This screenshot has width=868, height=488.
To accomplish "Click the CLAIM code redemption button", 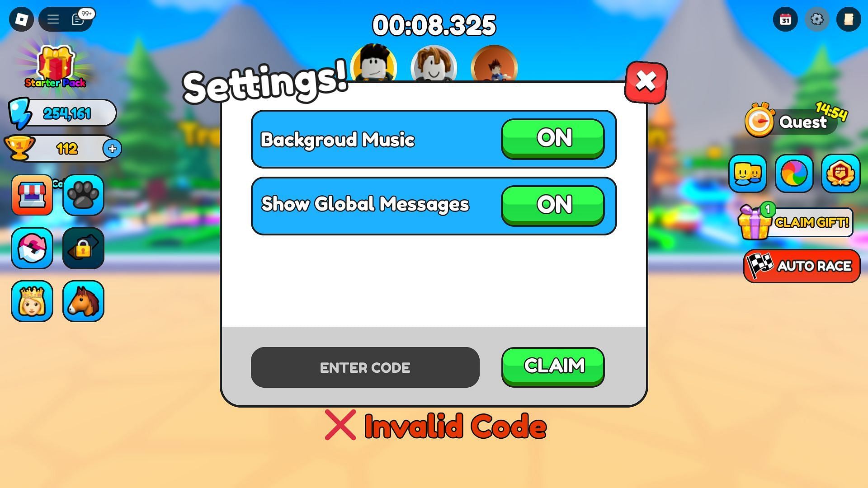I will pos(553,366).
